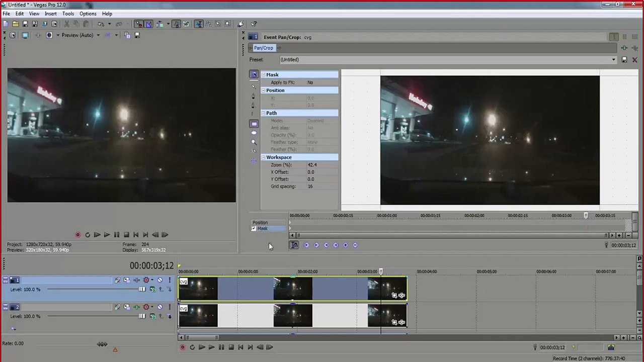The height and width of the screenshot is (362, 644).
Task: Open the Preset dropdown list
Action: coord(613,60)
